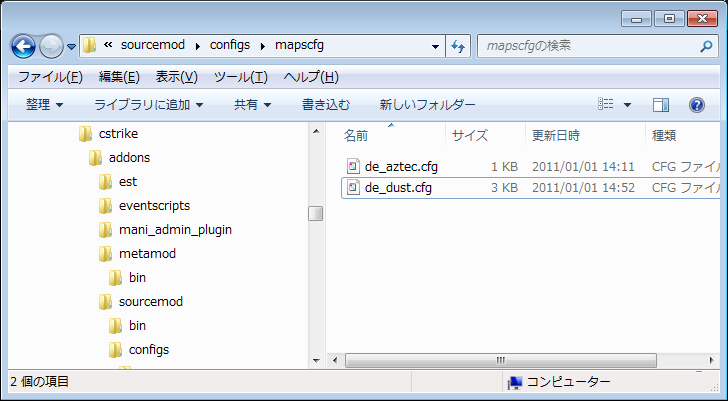The height and width of the screenshot is (401, 728).
Task: Select configs folder in the tree
Action: [149, 349]
